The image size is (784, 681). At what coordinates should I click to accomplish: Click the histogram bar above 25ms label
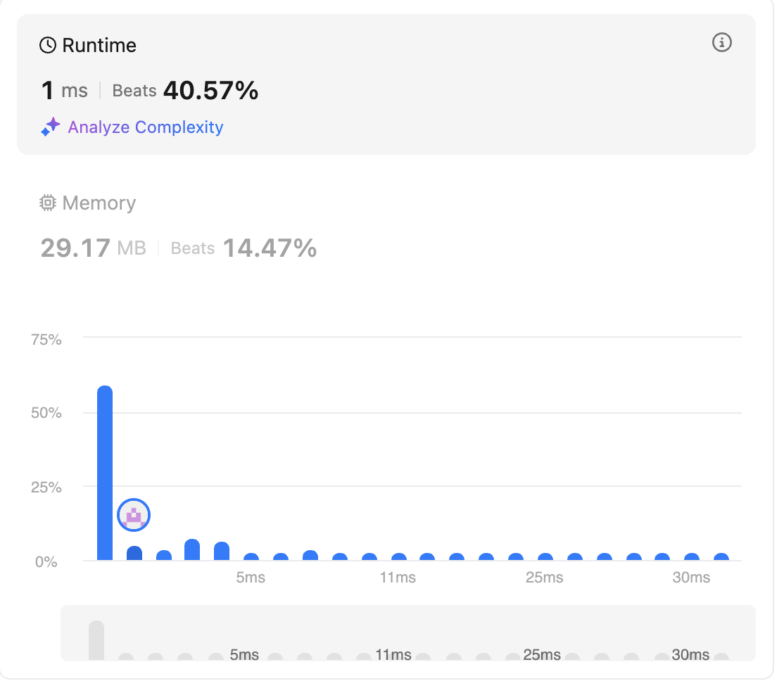coord(545,556)
